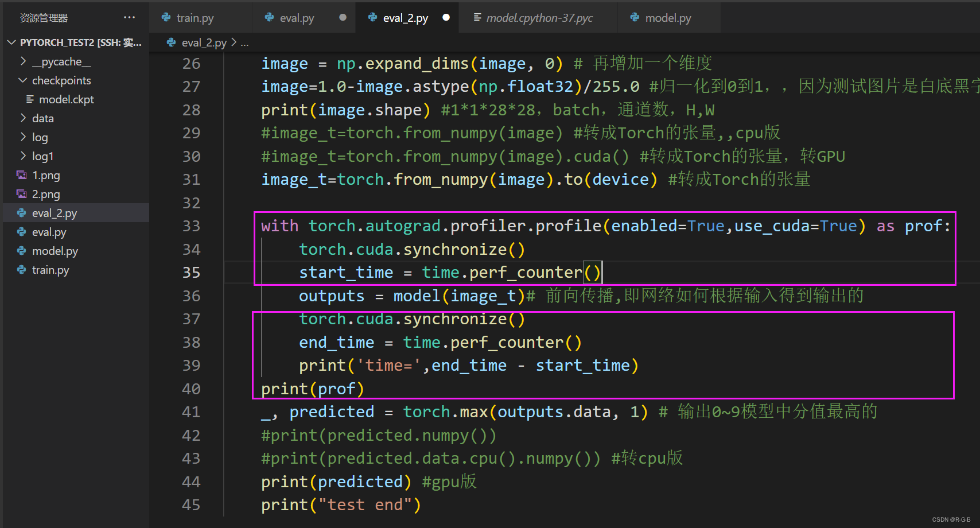Switch to the eval.py tab

304,18
